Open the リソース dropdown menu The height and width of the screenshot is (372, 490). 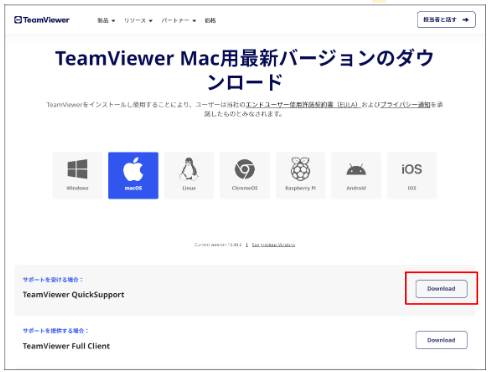click(x=138, y=21)
